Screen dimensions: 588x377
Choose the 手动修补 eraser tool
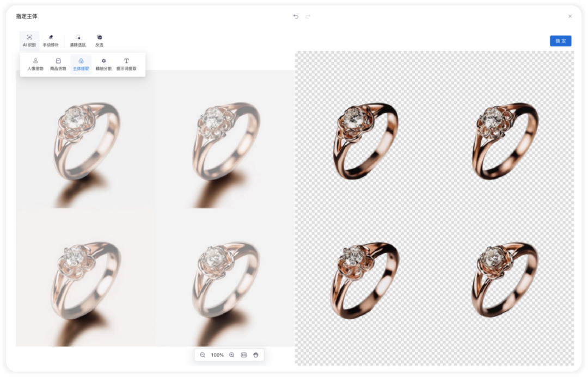tap(51, 40)
